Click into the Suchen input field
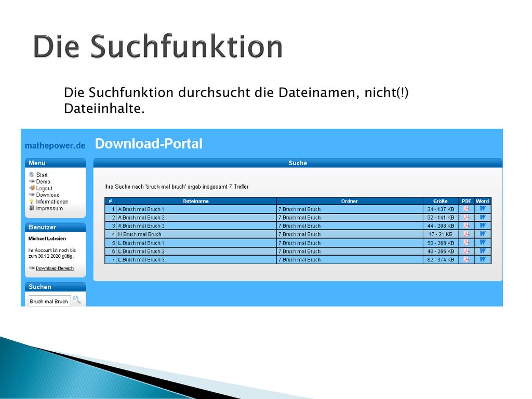Image resolution: width=532 pixels, height=399 pixels. point(49,301)
